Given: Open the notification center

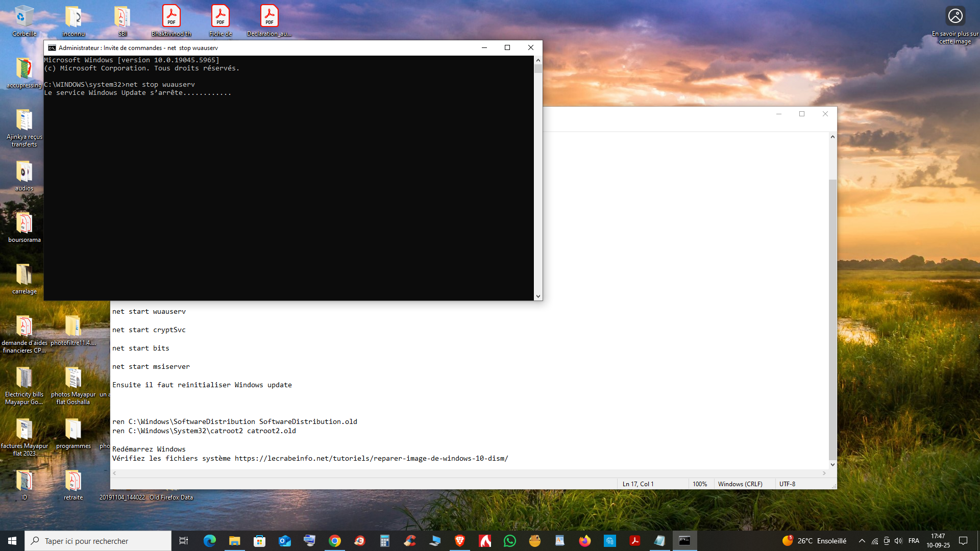Looking at the screenshot, I should [963, 541].
